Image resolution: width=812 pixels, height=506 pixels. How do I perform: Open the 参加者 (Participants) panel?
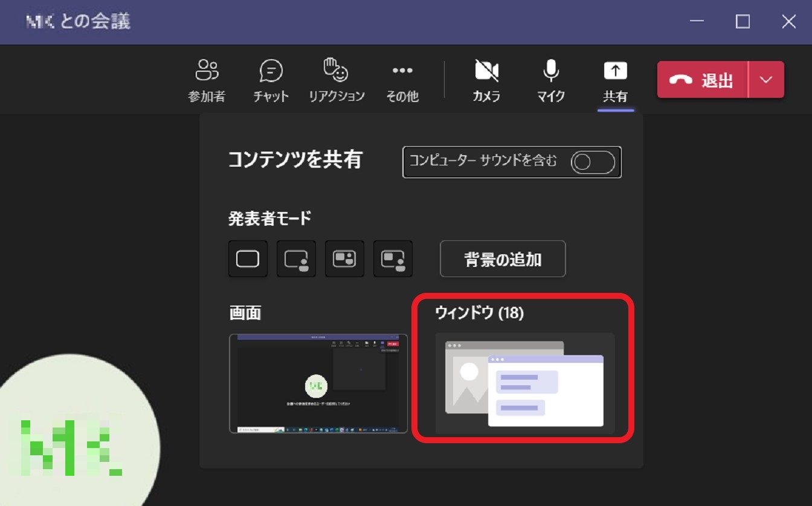coord(207,80)
